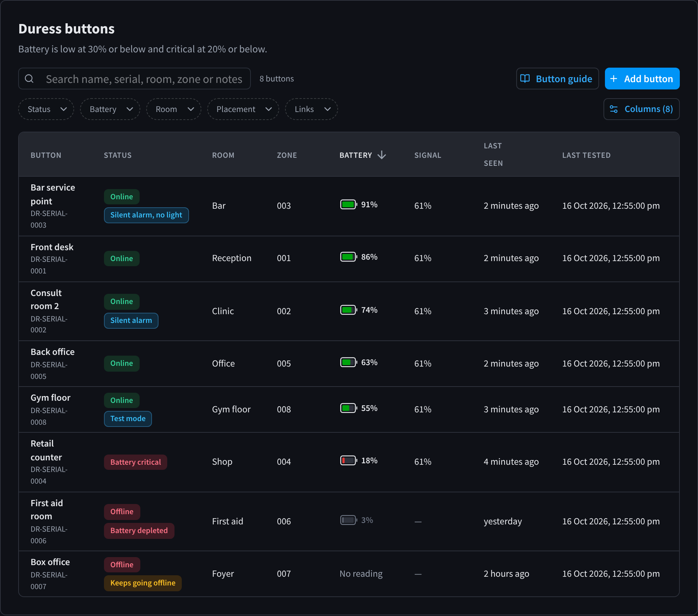Click the battery icon showing 63%
Screen dimensions: 698x616
coord(349,362)
